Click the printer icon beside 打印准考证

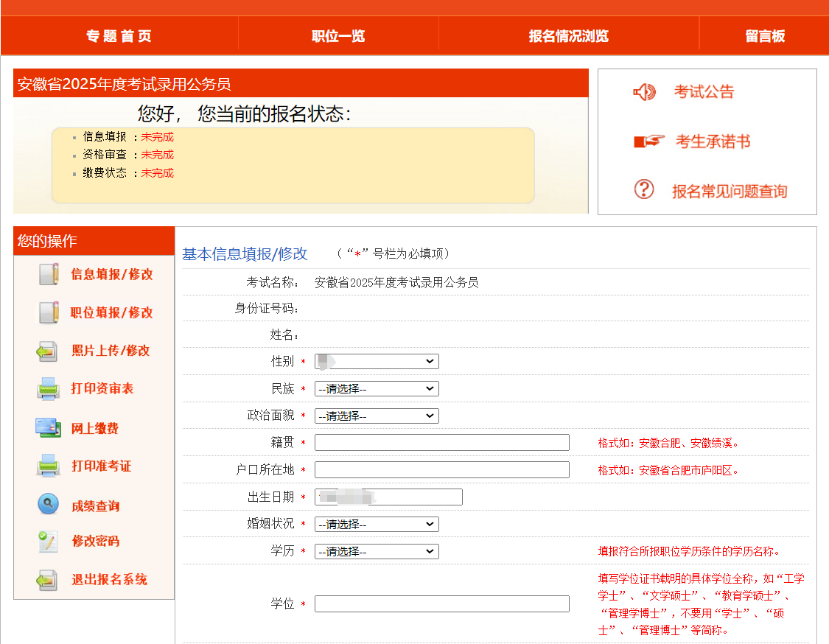tap(48, 466)
